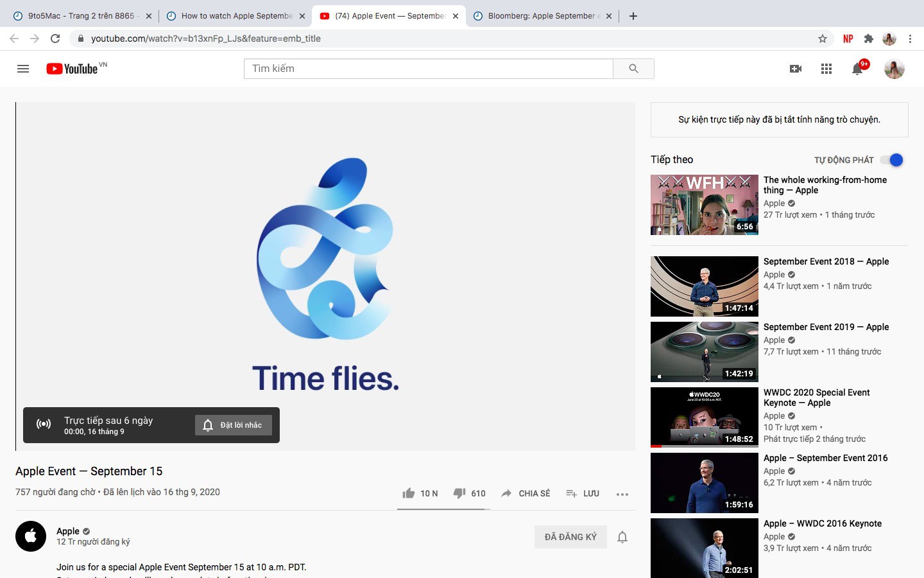Open the YouTube apps grid
Image resolution: width=924 pixels, height=578 pixels.
tap(826, 69)
